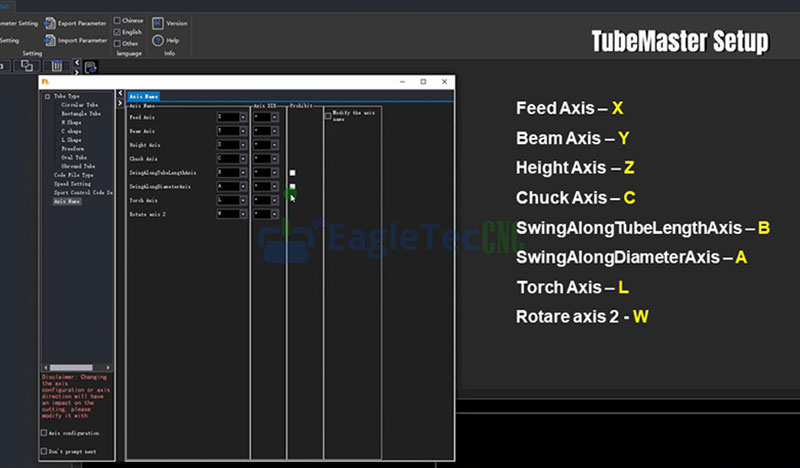Open the Version info icon

pos(158,23)
